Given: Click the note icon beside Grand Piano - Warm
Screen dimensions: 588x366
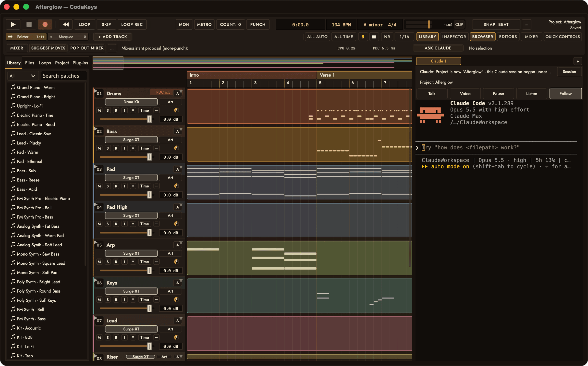Looking at the screenshot, I should (13, 87).
